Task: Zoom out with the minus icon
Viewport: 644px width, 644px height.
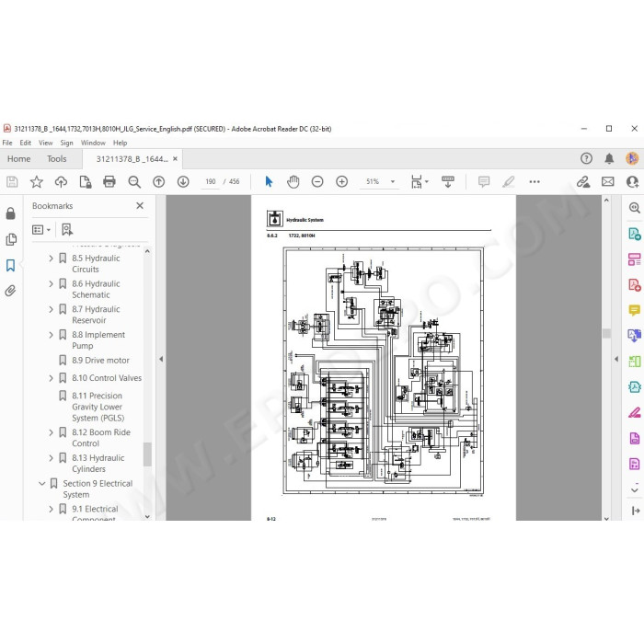Action: point(317,181)
